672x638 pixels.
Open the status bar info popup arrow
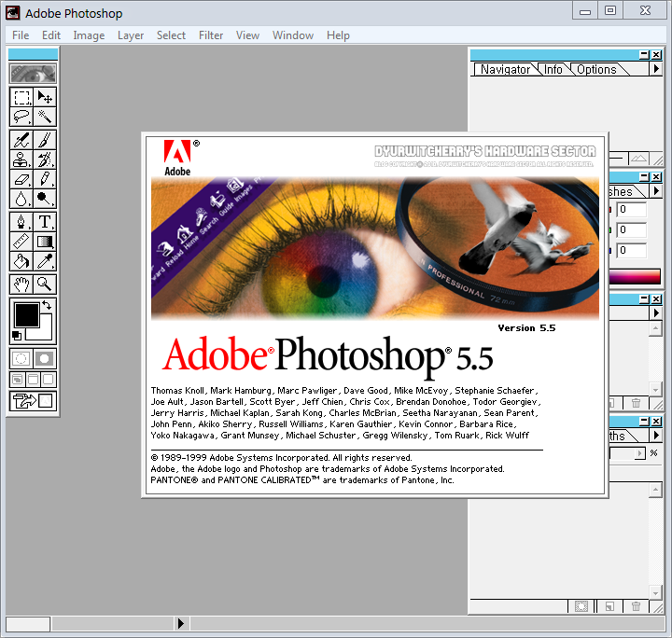(180, 623)
